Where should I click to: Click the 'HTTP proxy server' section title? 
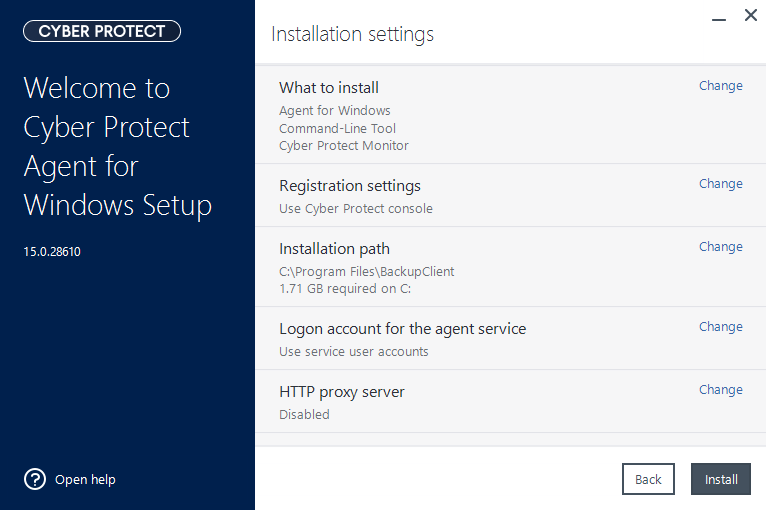(x=341, y=392)
